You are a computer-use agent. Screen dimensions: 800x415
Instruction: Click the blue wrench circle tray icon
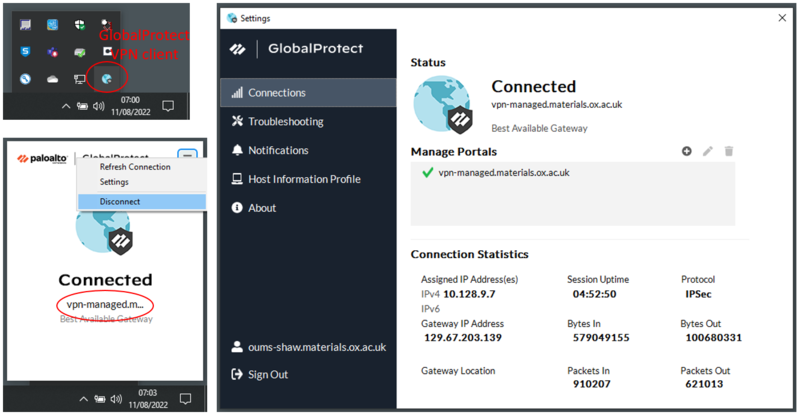pos(25,79)
